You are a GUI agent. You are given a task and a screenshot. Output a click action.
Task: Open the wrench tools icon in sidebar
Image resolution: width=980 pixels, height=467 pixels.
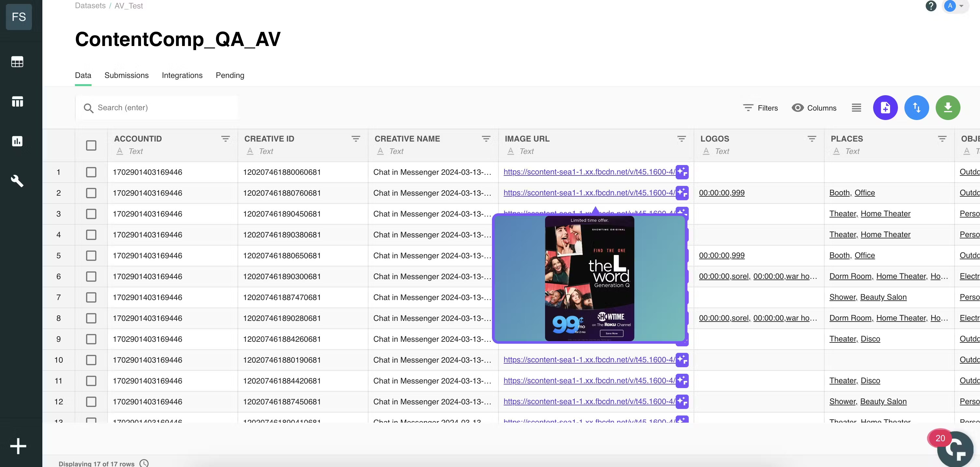(17, 181)
